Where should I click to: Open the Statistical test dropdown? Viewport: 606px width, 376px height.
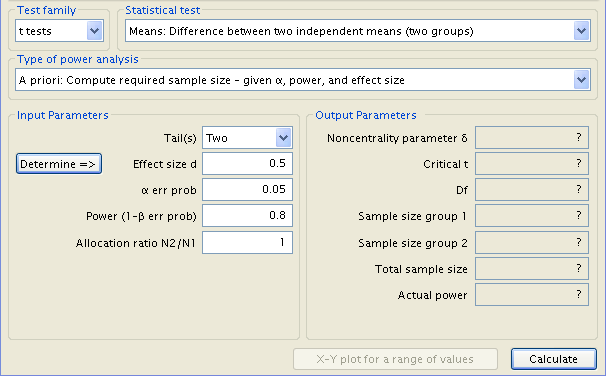tap(358, 31)
